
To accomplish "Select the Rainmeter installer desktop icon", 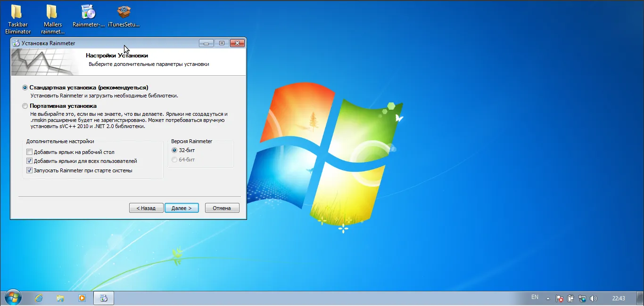I will (89, 16).
